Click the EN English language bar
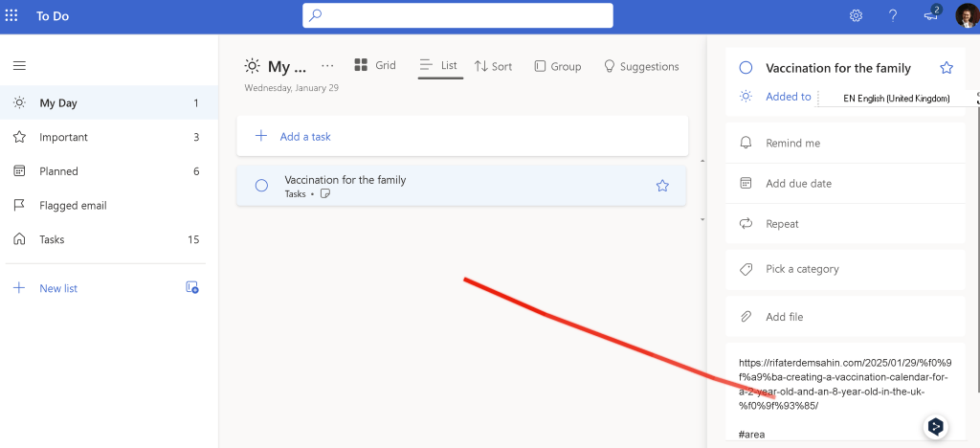The width and height of the screenshot is (980, 448). tap(896, 98)
